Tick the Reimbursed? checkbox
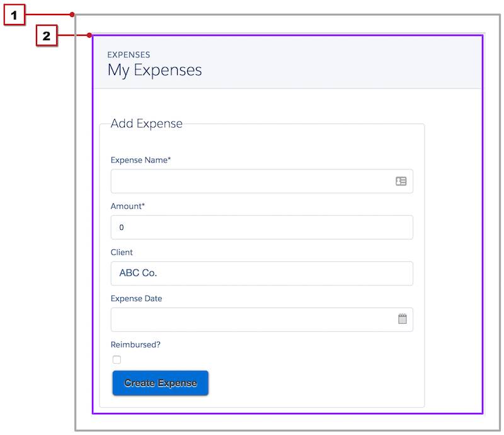 (x=117, y=359)
